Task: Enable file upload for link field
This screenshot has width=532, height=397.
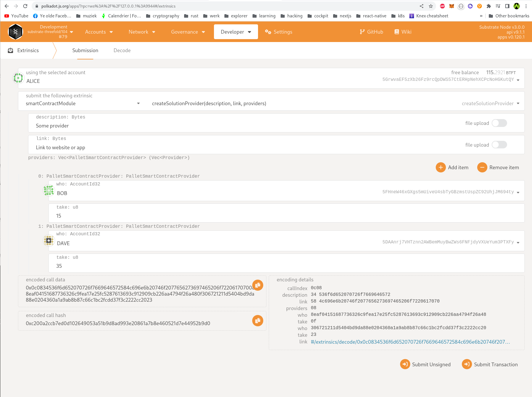Action: (x=499, y=145)
